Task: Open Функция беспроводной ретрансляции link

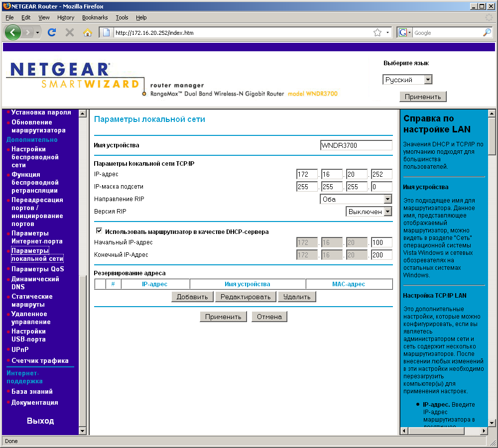Action: pyautogui.click(x=35, y=183)
